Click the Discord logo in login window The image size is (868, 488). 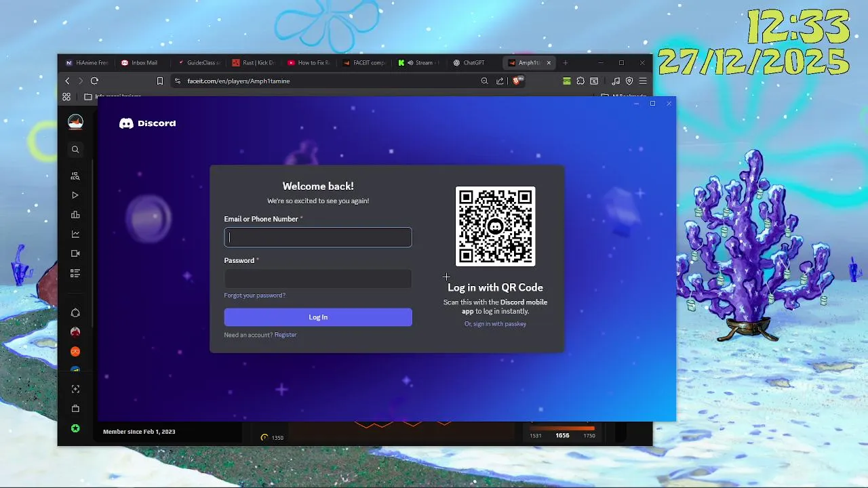[x=147, y=123]
